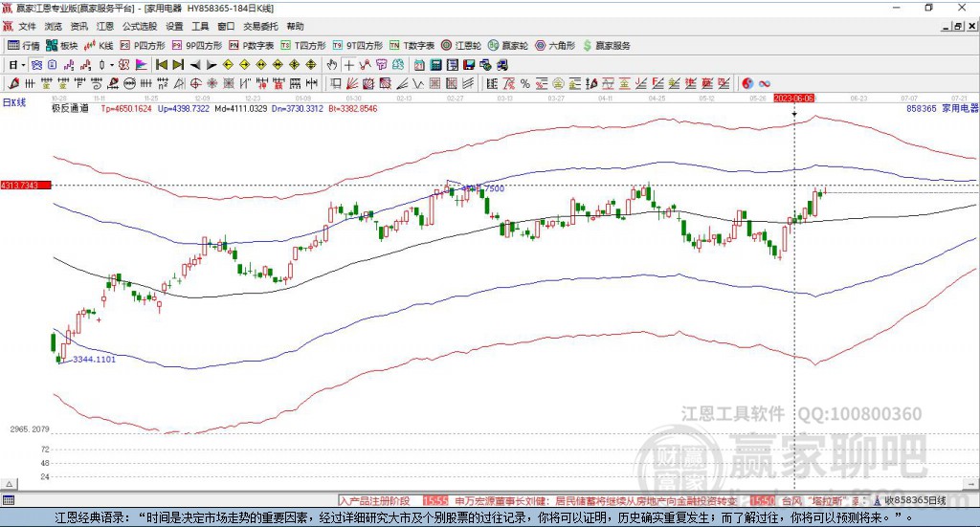Viewport: 980px width, 527px height.
Task: Select the hand pan tool
Action: click(332, 64)
